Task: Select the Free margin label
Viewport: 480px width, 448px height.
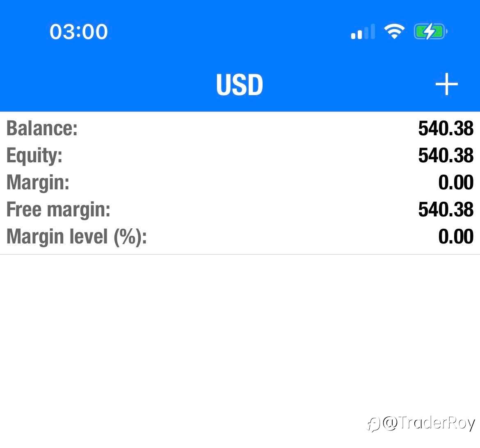Action: pyautogui.click(x=59, y=209)
